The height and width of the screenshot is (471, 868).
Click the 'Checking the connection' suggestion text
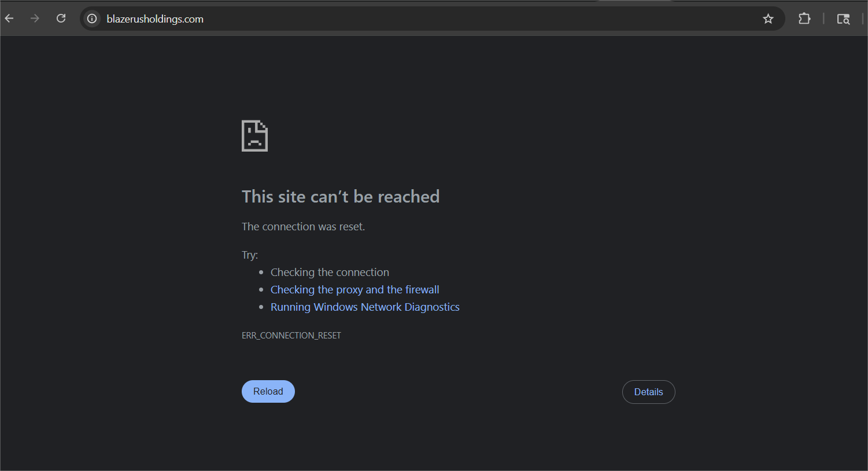(x=330, y=273)
